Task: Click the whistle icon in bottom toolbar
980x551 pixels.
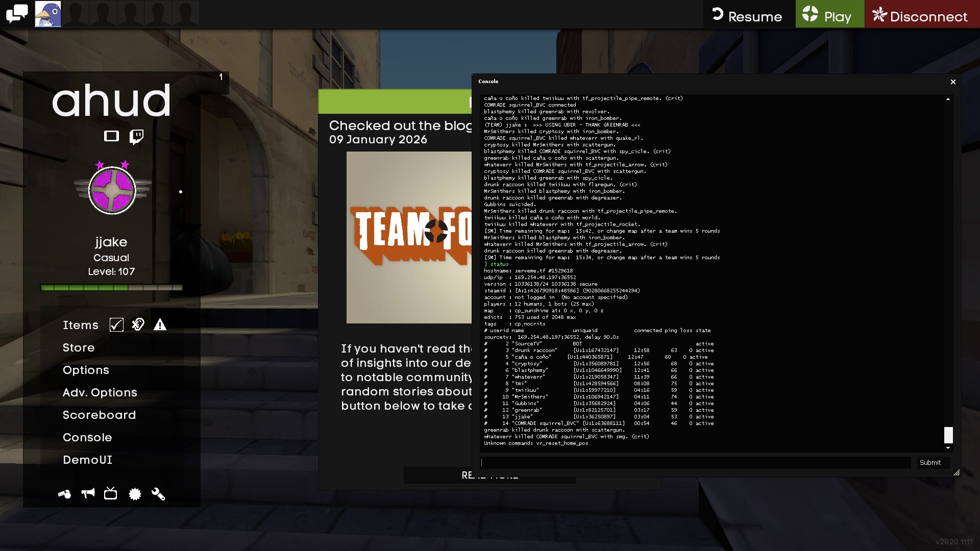Action: point(64,494)
